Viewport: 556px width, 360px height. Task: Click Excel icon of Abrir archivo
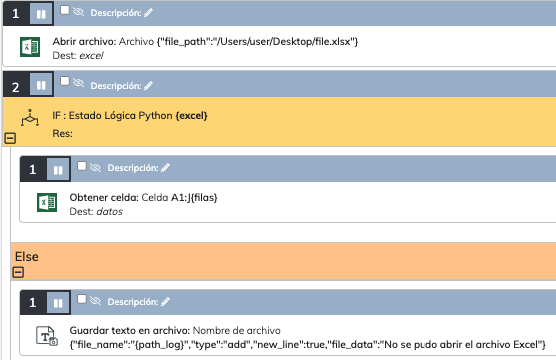click(30, 47)
